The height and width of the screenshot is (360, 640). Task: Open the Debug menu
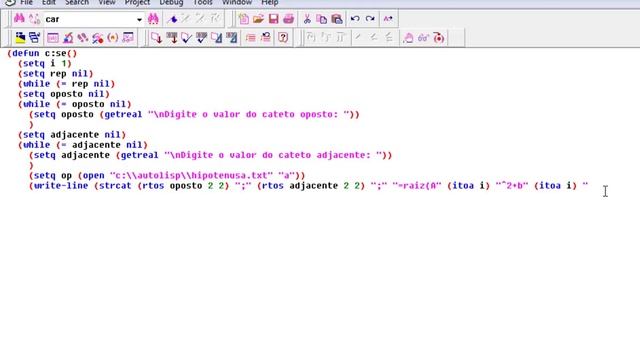click(171, 3)
